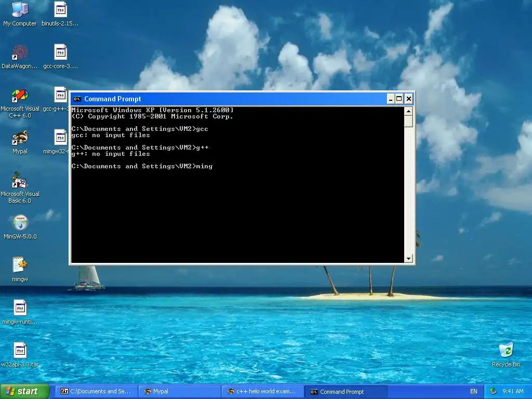Click Command Prompt scrollbar down arrow

pyautogui.click(x=408, y=259)
